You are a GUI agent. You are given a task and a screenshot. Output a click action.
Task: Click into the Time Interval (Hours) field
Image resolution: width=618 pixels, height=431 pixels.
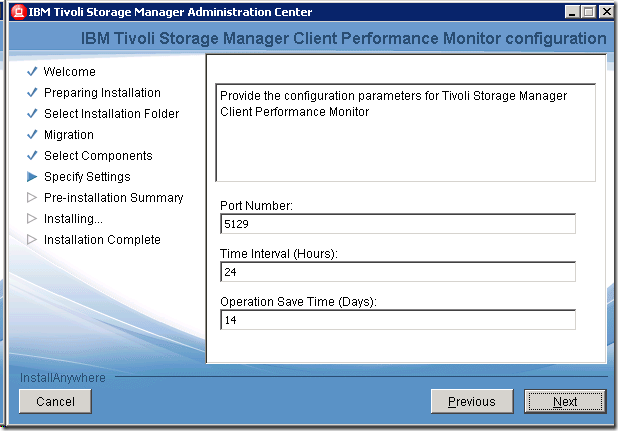[x=397, y=272]
